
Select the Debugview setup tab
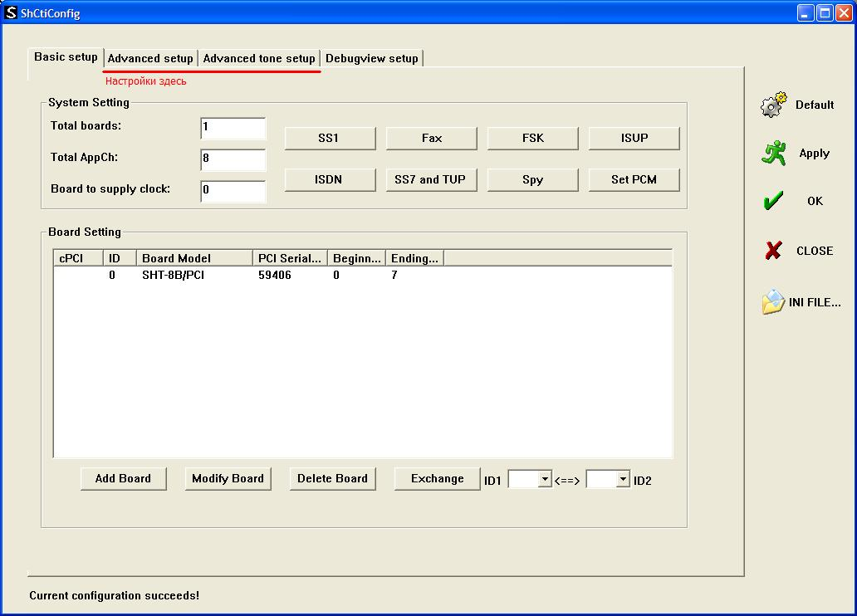coord(371,58)
